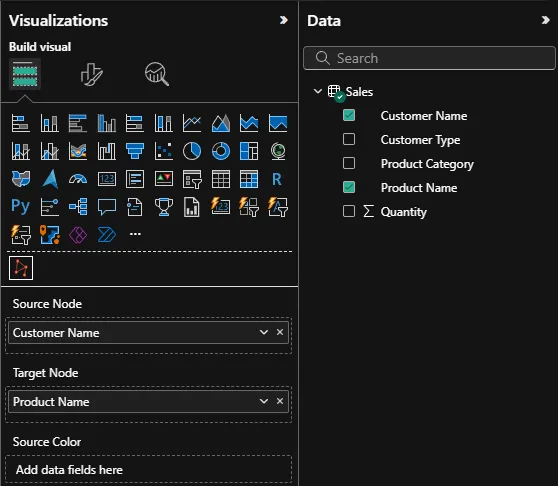Select the donut chart visual
Viewport: 558px width, 486px height.
(221, 151)
